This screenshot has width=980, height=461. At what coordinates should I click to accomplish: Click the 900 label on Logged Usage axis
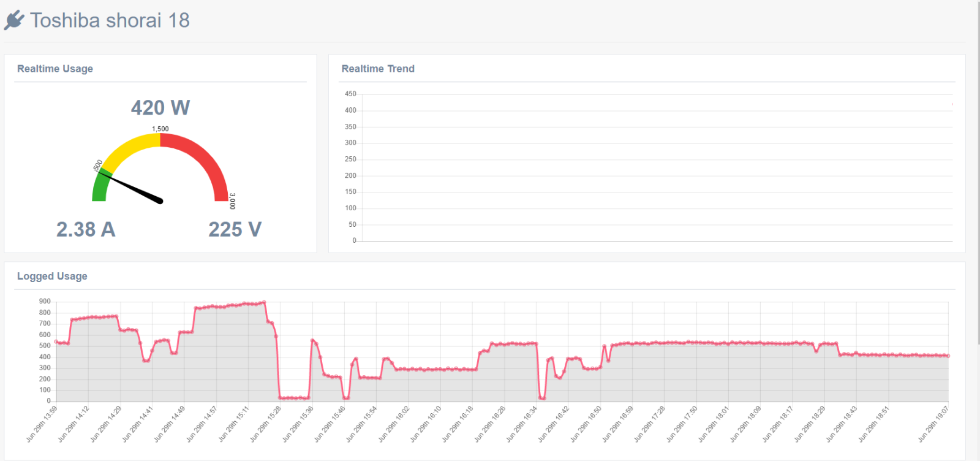45,301
